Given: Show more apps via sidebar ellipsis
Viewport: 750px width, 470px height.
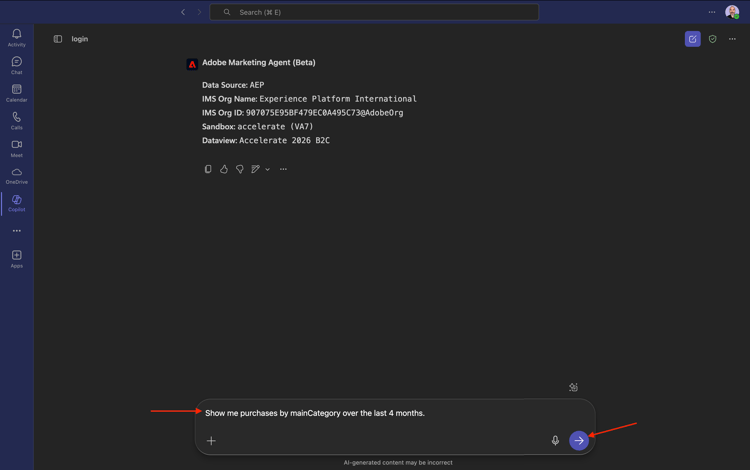Looking at the screenshot, I should coord(17,230).
